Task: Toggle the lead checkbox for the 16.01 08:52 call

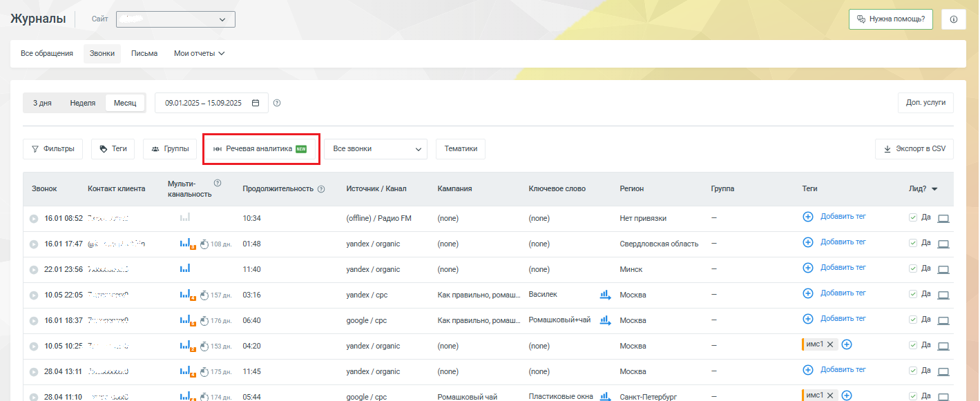Action: tap(913, 217)
